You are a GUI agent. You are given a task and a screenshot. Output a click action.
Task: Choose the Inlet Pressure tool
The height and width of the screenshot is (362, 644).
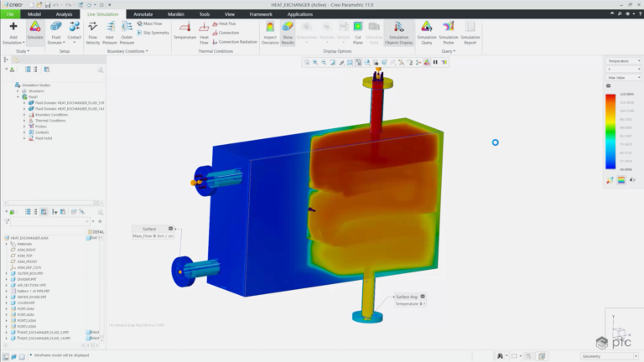[x=110, y=33]
